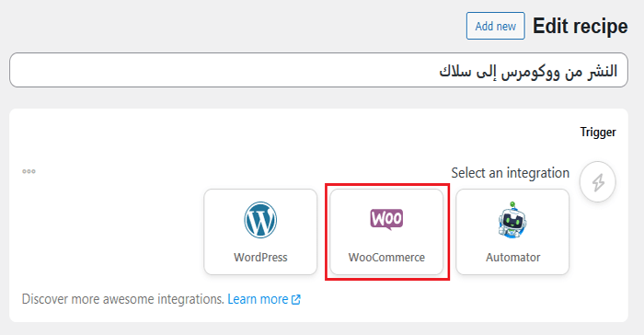Click the Automator robot icon
This screenshot has width=644, height=335.
(512, 220)
